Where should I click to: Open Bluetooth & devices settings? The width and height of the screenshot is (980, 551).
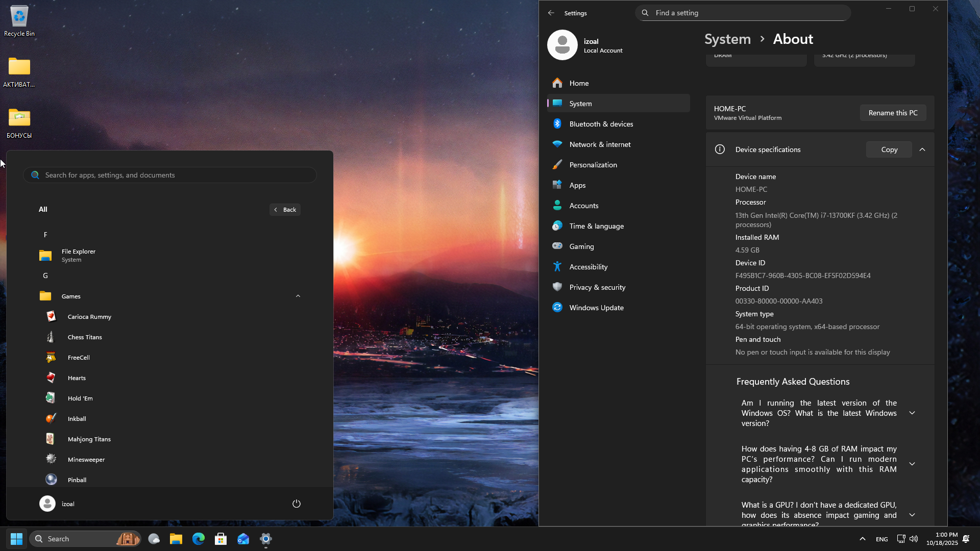point(601,124)
